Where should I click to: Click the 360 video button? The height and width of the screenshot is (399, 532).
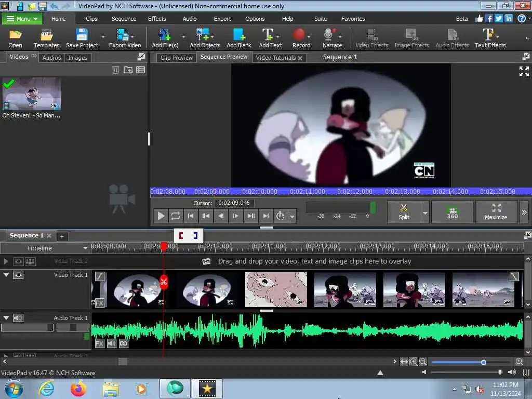453,212
